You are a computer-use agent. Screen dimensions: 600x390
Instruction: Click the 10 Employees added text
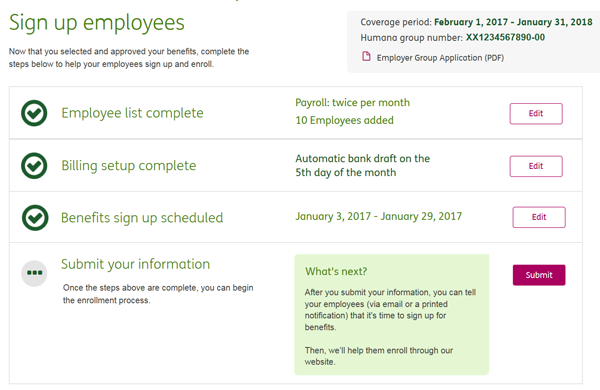tap(344, 120)
